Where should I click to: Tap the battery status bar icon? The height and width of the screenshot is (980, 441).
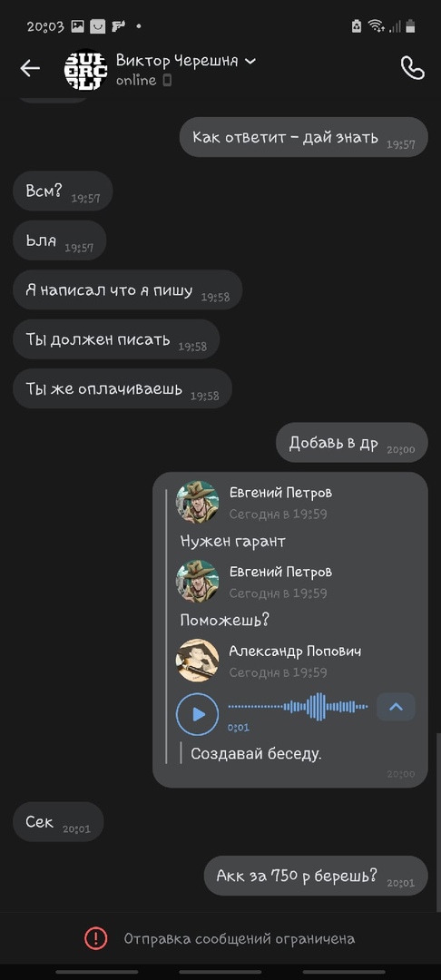click(x=410, y=25)
